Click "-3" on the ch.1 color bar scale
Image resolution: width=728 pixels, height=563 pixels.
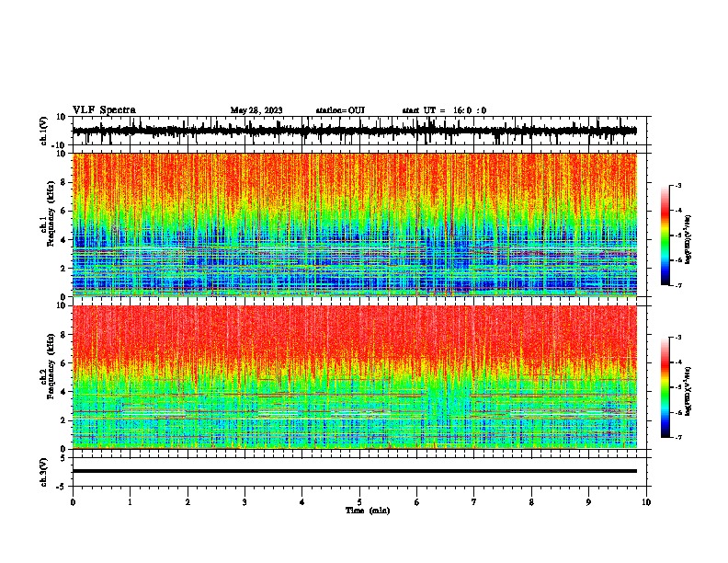click(x=678, y=185)
